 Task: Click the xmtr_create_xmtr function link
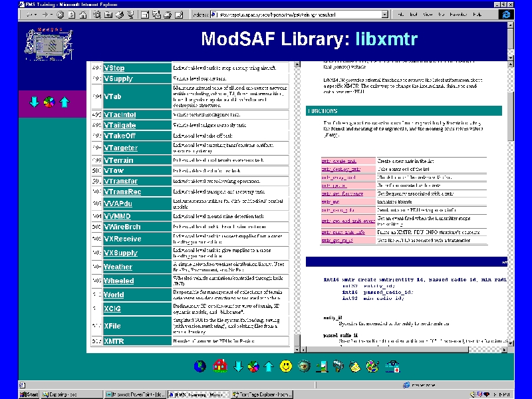[339, 161]
